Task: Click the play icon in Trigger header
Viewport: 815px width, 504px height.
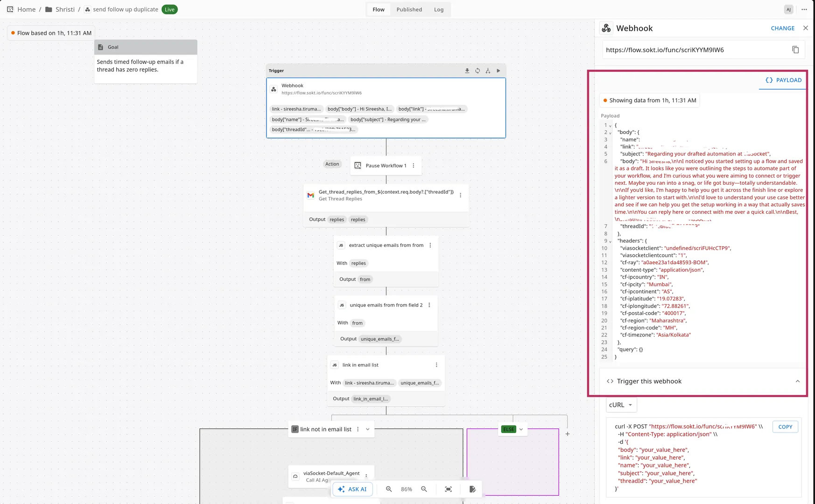Action: coord(498,71)
